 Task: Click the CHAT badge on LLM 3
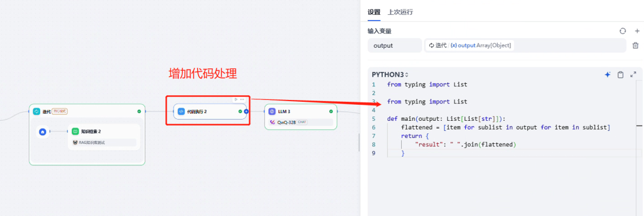[302, 122]
